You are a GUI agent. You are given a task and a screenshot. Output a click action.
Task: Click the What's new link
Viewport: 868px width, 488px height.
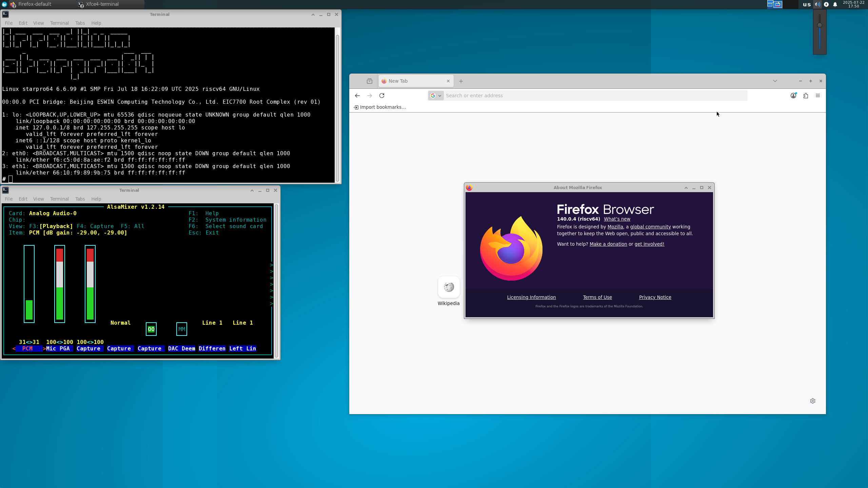point(617,219)
